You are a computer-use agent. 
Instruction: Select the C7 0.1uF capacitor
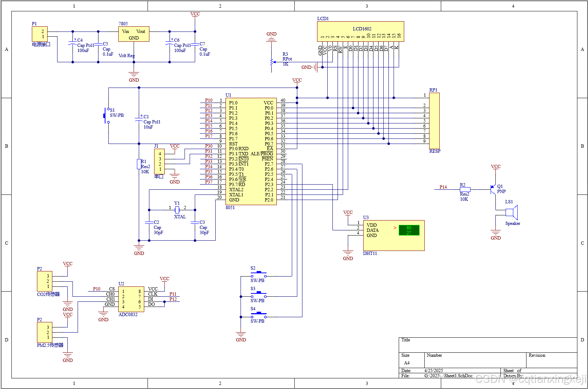point(195,44)
